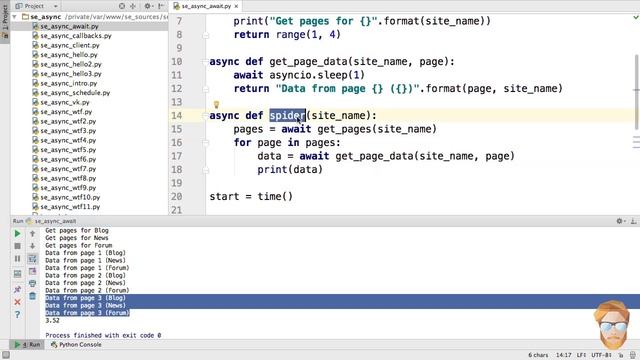The height and width of the screenshot is (360, 640).
Task: Select se_async_await.py in project tree
Action: click(x=69, y=26)
